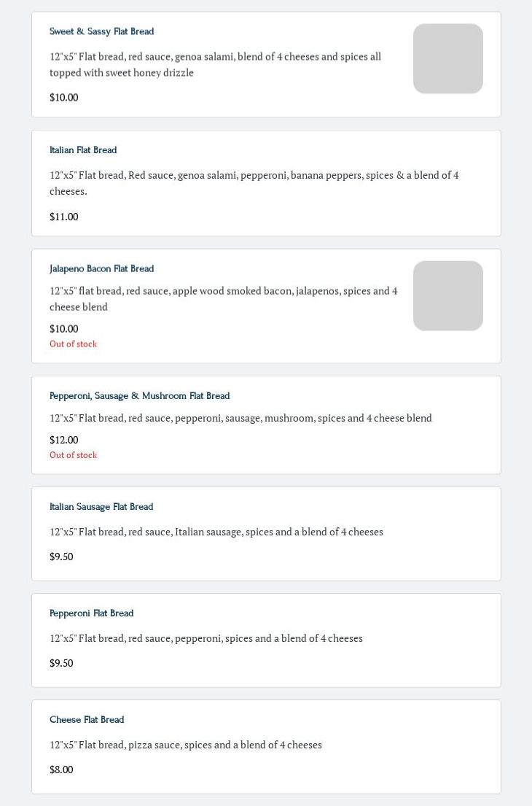The image size is (532, 806).
Task: Click the $8.00 Cheese Flat Bread price
Action: point(61,770)
